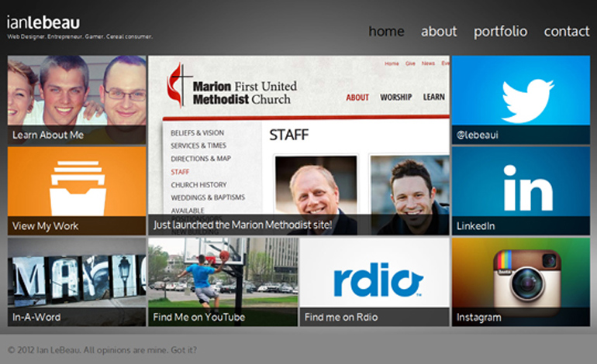Screen dimensions: 597x364
Task: Click the small Give link in church header
Action: (x=410, y=64)
